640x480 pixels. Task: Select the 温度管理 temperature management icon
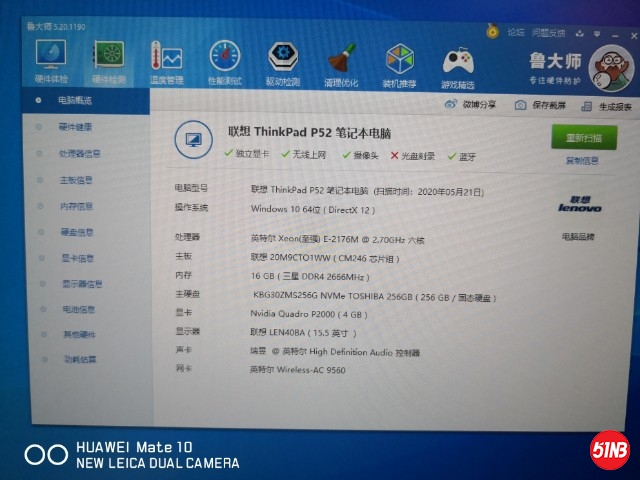[166, 60]
